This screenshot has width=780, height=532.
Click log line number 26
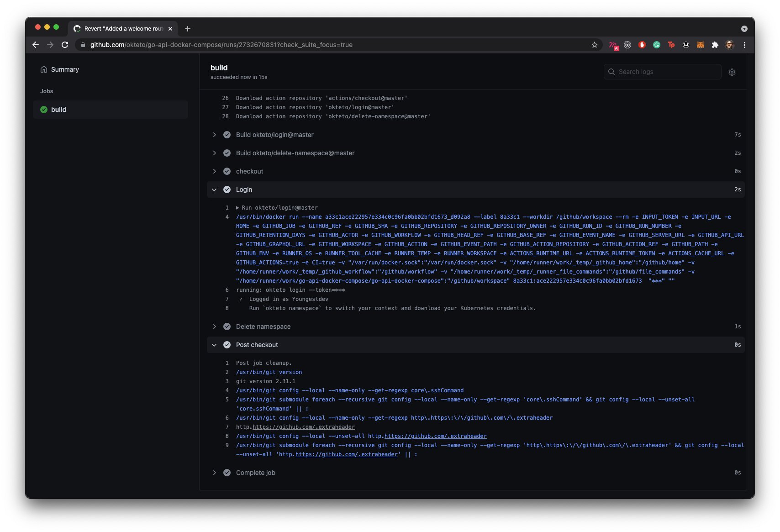[226, 98]
